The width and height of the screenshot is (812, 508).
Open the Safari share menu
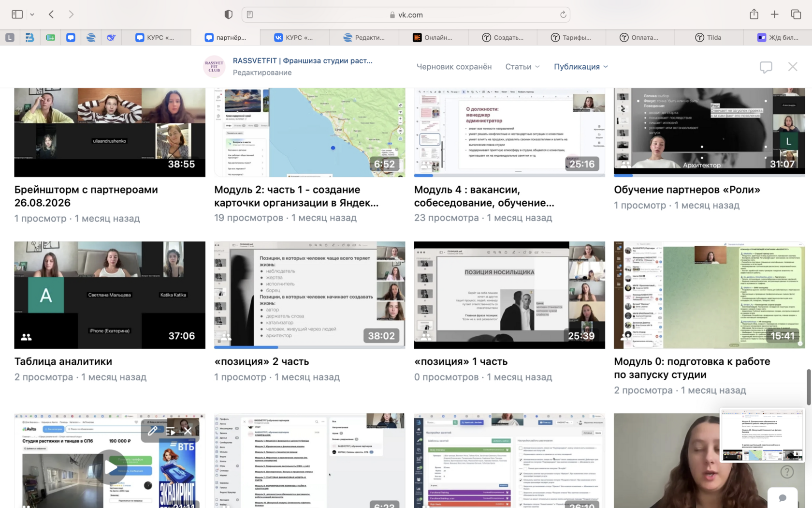click(x=754, y=14)
